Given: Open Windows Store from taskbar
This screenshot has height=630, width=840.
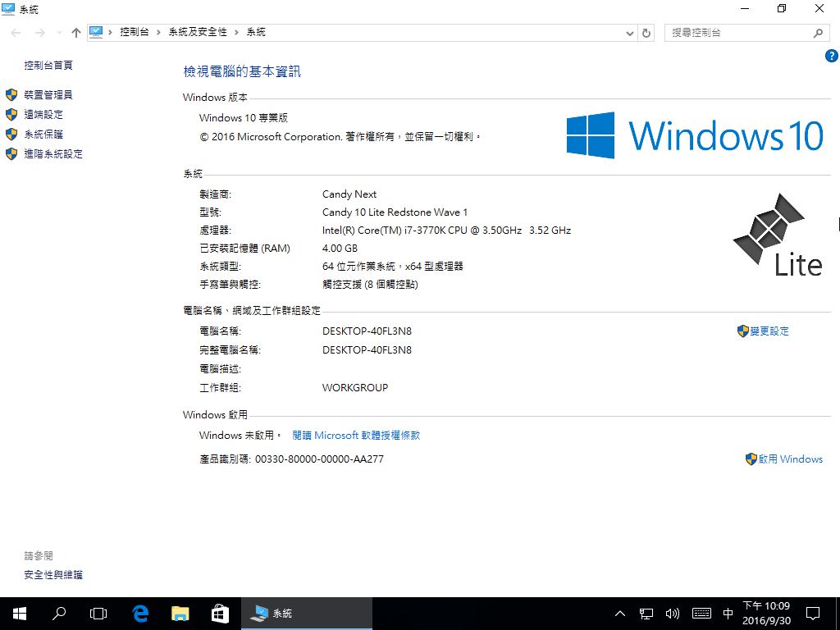Looking at the screenshot, I should click(220, 614).
